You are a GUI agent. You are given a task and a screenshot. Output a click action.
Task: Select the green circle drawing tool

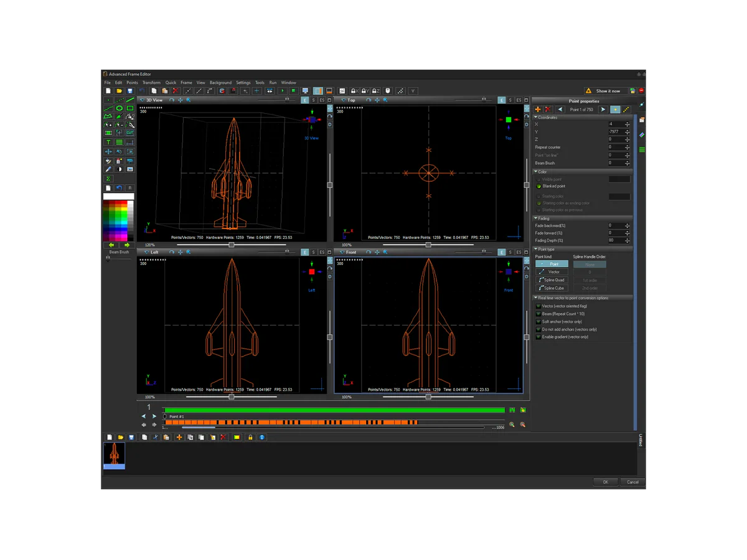point(120,108)
